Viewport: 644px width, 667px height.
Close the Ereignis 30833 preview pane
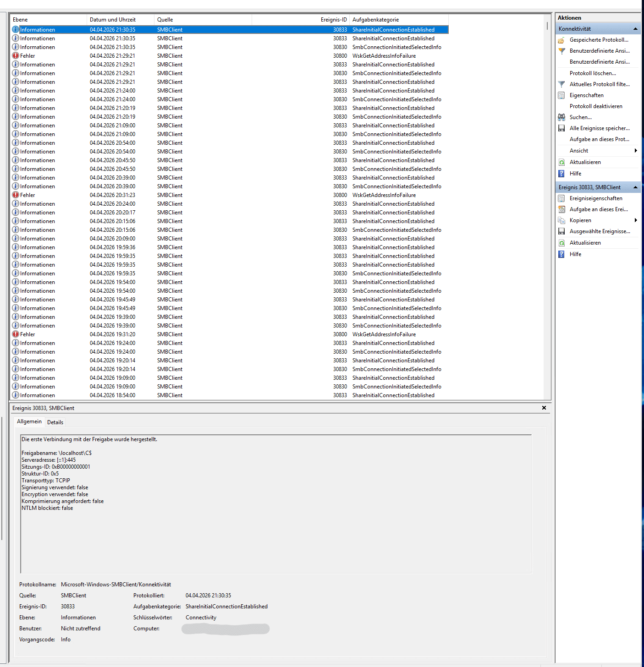pos(544,408)
